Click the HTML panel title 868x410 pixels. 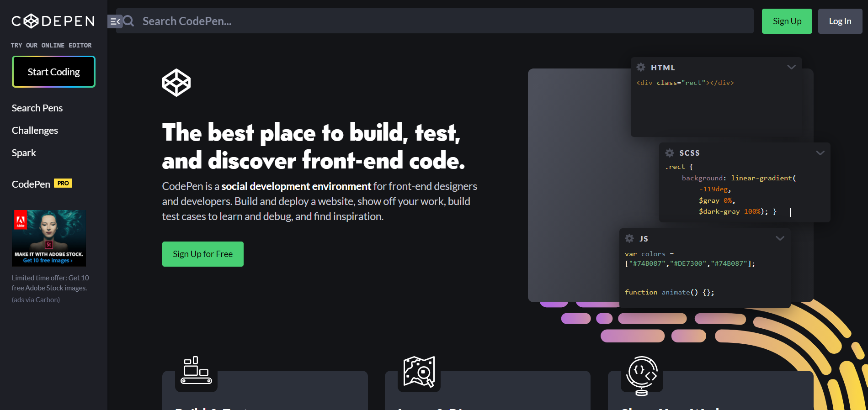point(663,68)
